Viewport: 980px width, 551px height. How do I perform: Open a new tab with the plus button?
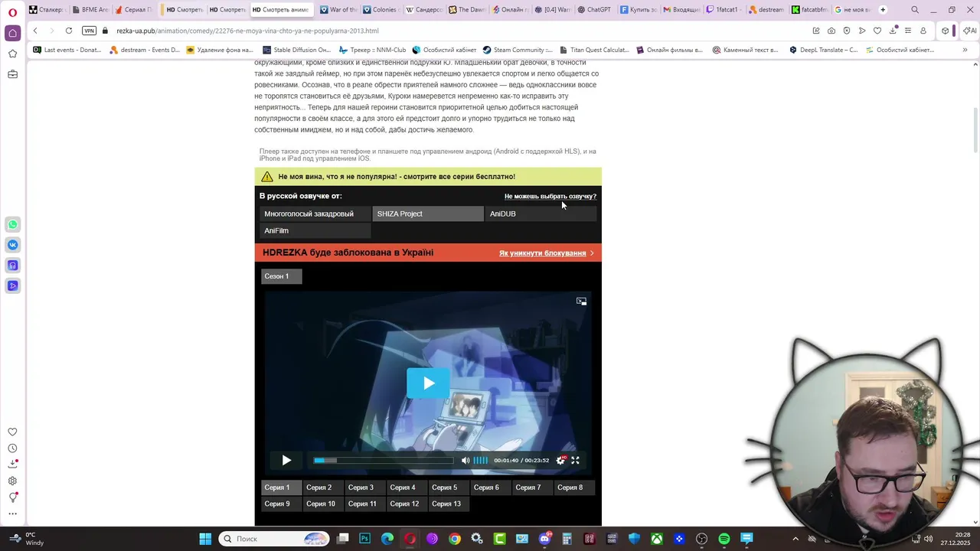[x=883, y=10]
